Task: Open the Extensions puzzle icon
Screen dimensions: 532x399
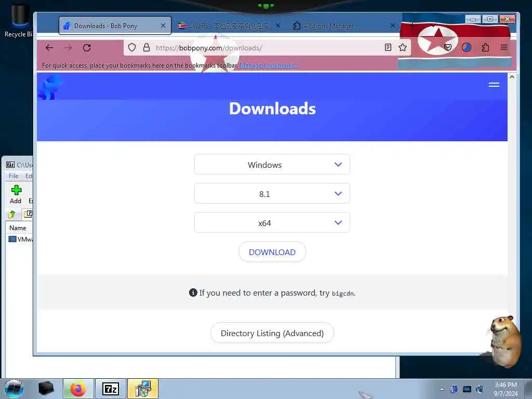Action: click(x=486, y=47)
